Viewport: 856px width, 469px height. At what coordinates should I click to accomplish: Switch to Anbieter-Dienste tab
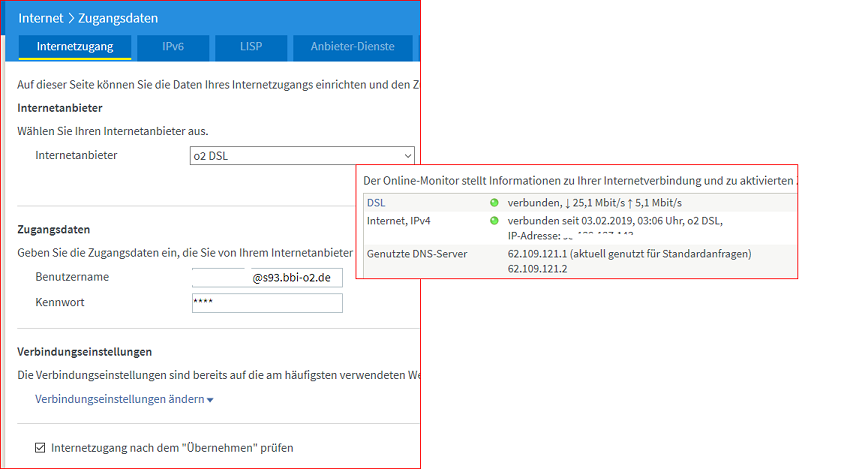[353, 47]
